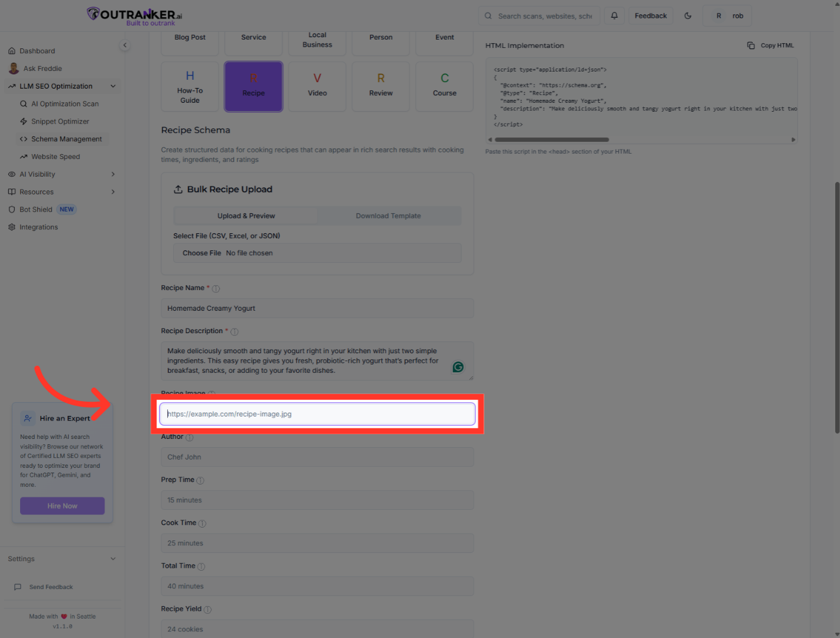The width and height of the screenshot is (840, 638).
Task: Switch to the Upload & Preview tab
Action: tap(246, 216)
